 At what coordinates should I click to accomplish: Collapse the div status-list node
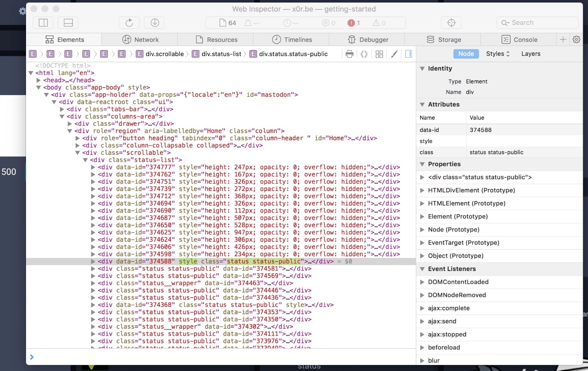[85, 160]
